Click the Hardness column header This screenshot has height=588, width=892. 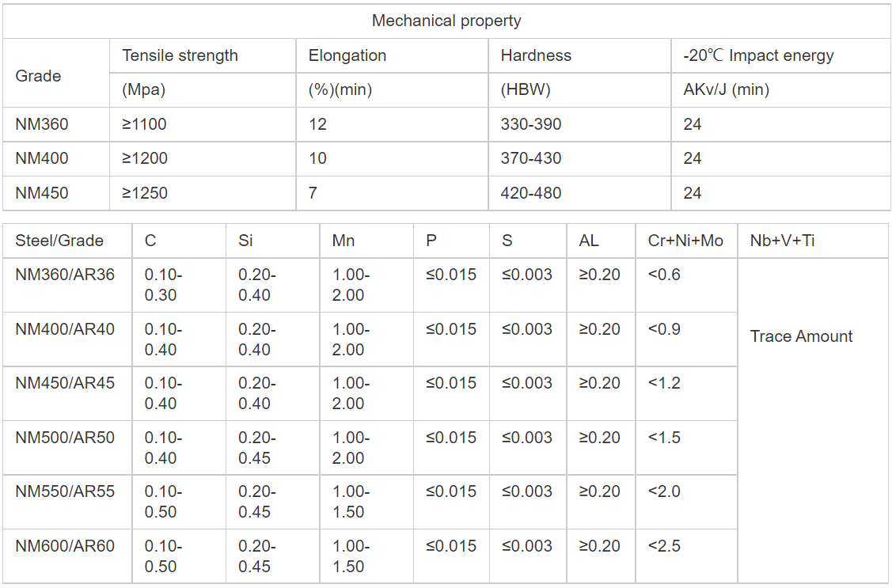coord(536,56)
